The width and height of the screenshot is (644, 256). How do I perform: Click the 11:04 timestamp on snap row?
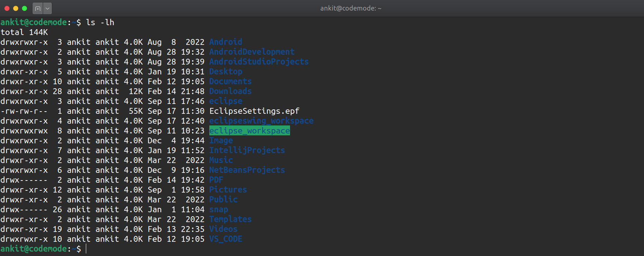tap(193, 209)
